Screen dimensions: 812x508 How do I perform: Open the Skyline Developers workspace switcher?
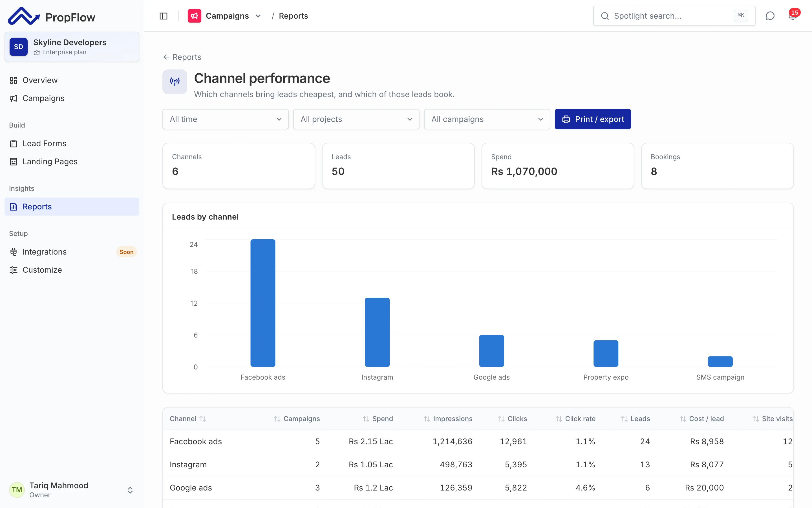click(72, 47)
